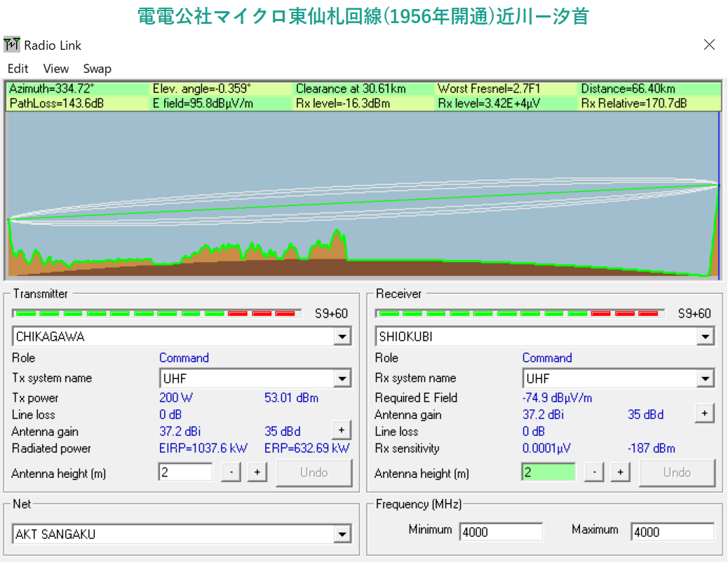
Task: Expand the CHIKAGAWA transmitter dropdown
Action: (342, 336)
